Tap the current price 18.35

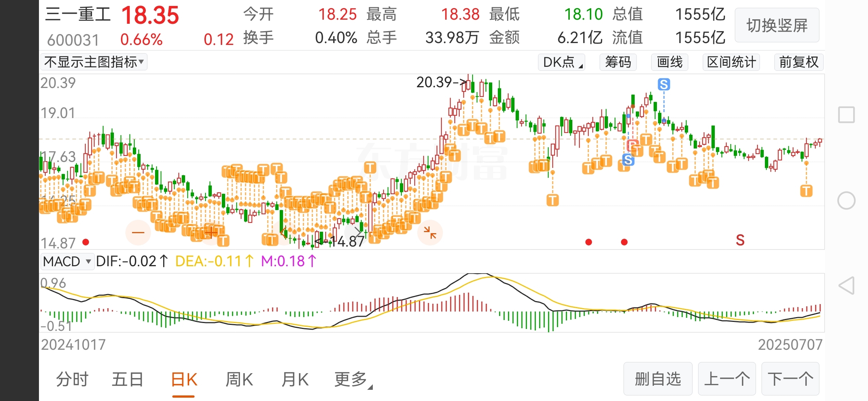150,15
